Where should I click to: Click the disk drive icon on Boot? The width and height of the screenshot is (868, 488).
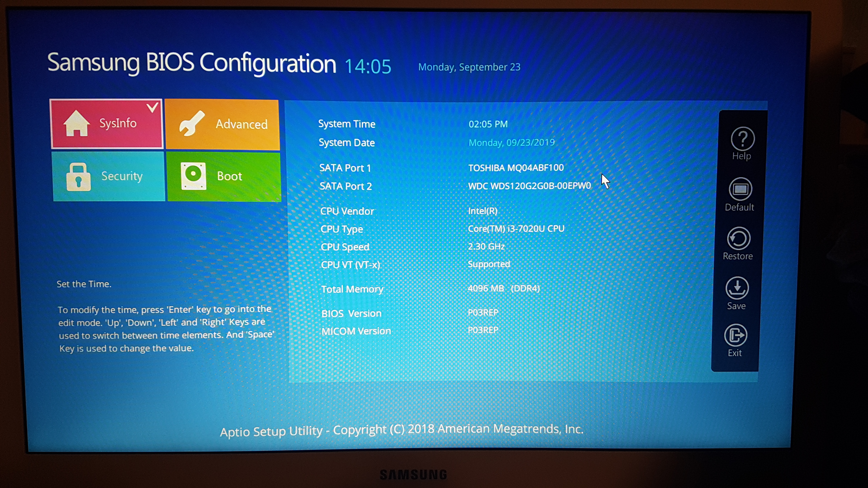coord(193,176)
